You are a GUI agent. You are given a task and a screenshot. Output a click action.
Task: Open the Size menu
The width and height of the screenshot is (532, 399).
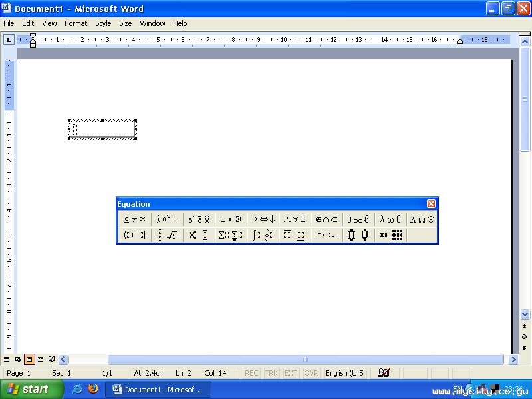click(x=125, y=23)
